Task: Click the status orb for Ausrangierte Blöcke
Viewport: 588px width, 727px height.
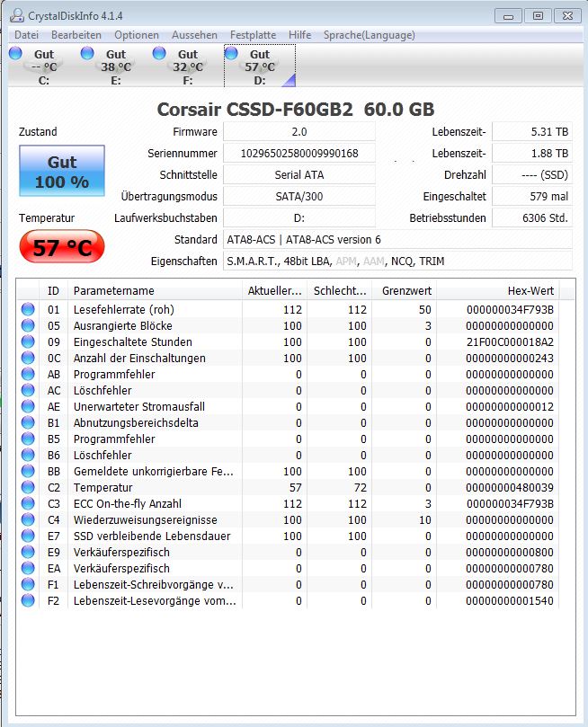Action: [x=28, y=325]
